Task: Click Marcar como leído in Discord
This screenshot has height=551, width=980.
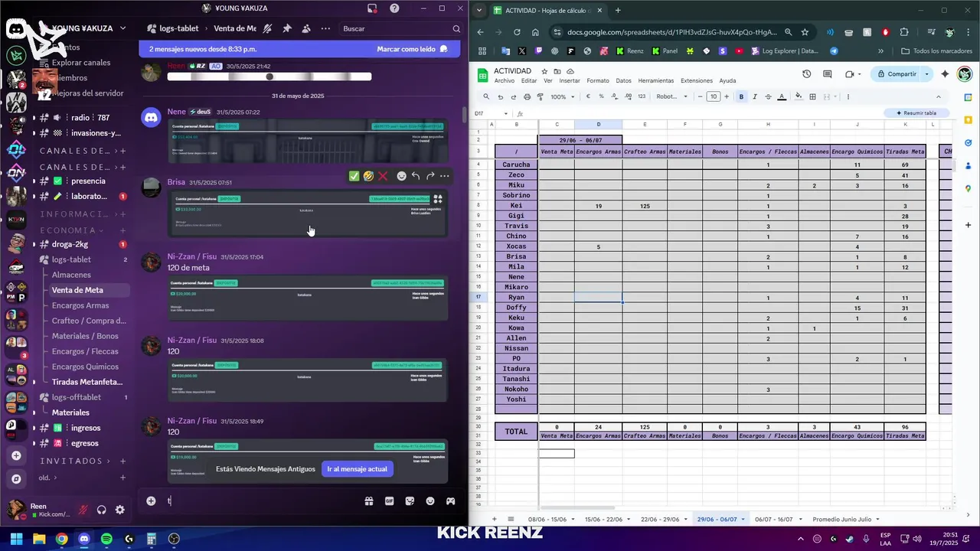Action: pyautogui.click(x=413, y=49)
